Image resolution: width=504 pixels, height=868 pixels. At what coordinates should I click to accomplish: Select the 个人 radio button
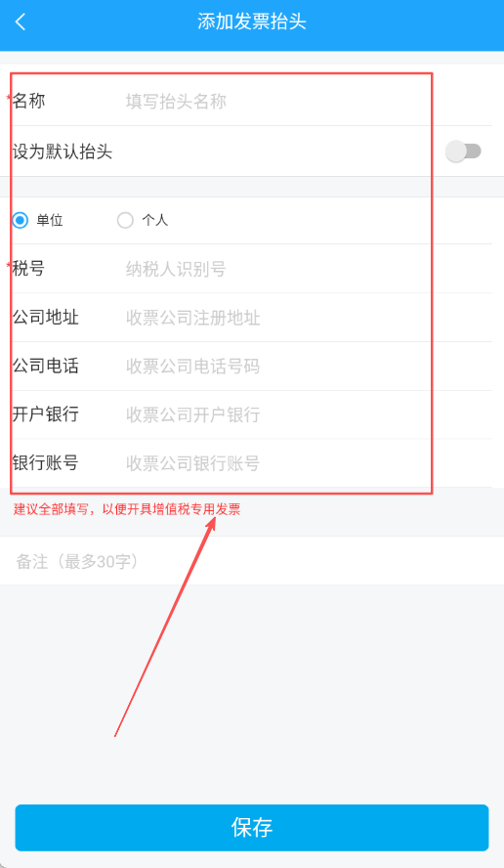[125, 220]
